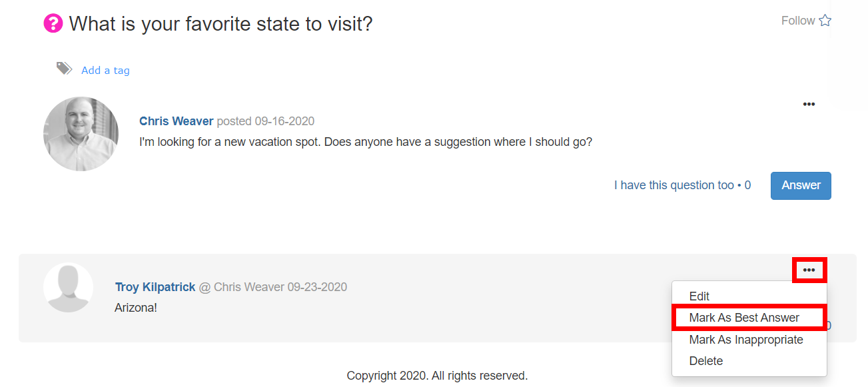
Task: Select Mark As Inappropriate option
Action: coord(746,340)
